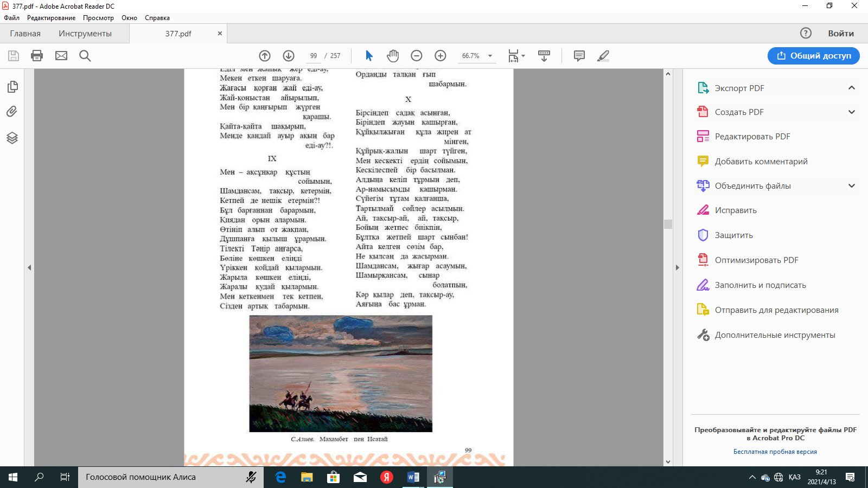This screenshot has height=488, width=868.
Task: Click the read mode scrolling icon
Action: click(544, 56)
